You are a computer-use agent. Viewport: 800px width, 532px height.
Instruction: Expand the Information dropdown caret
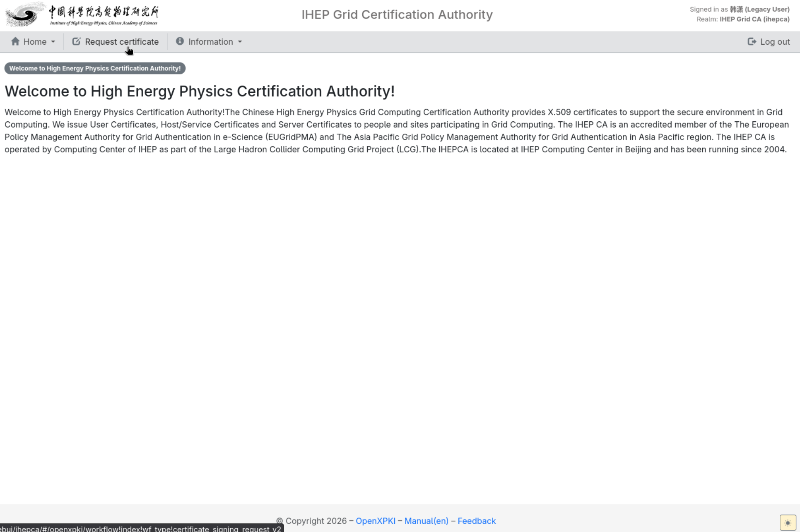point(240,42)
